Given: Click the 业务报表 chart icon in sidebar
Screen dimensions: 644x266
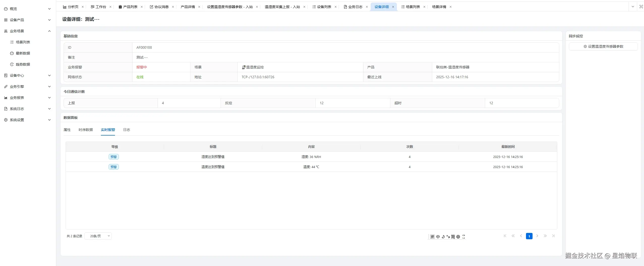Looking at the screenshot, I should click(x=6, y=97).
